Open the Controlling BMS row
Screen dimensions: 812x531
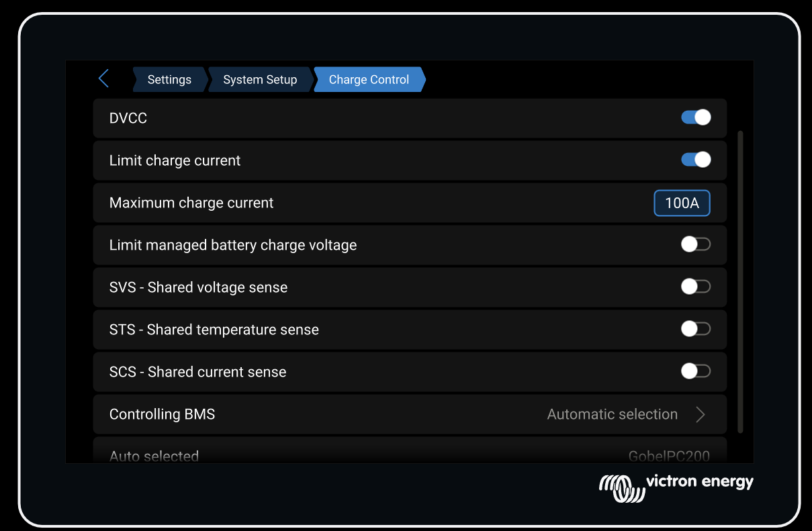[336, 414]
